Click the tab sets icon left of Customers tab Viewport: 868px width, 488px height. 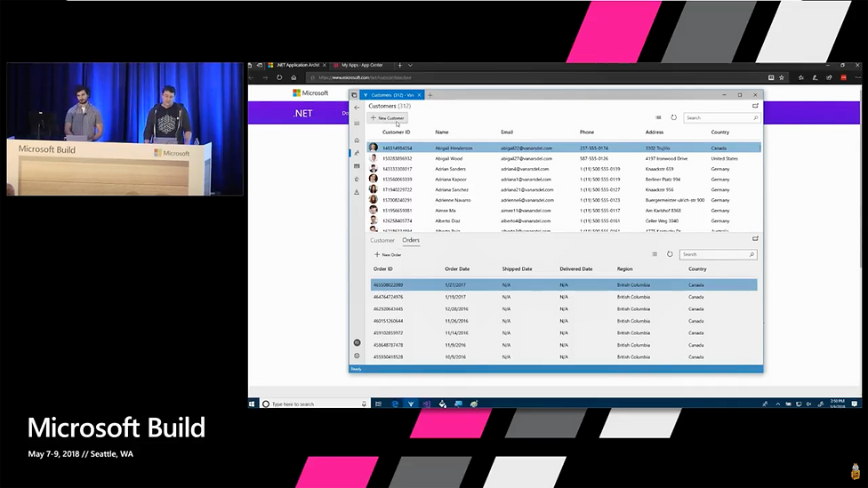point(354,95)
